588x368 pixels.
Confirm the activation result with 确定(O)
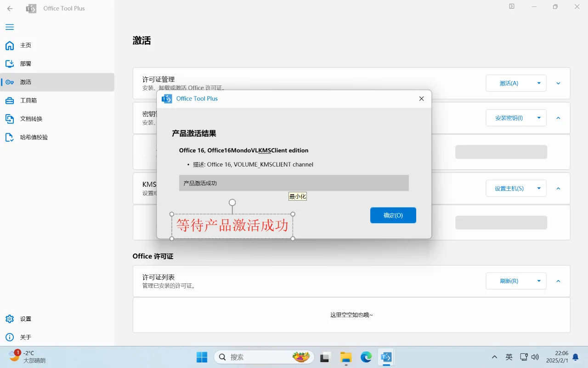coord(393,215)
